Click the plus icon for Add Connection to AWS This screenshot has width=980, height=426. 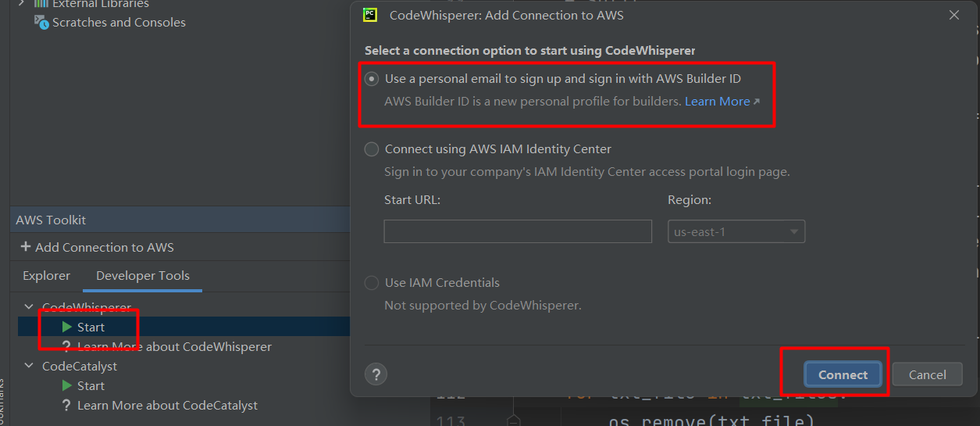26,247
